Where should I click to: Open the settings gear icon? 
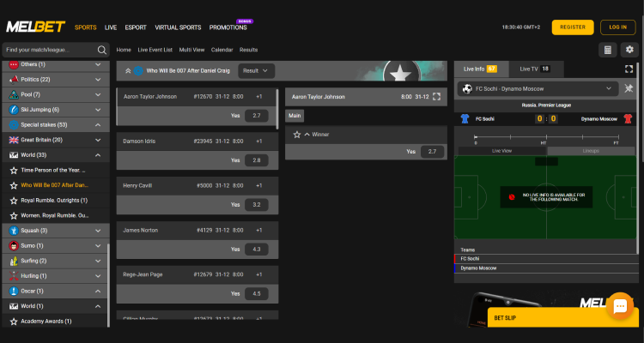coord(629,50)
